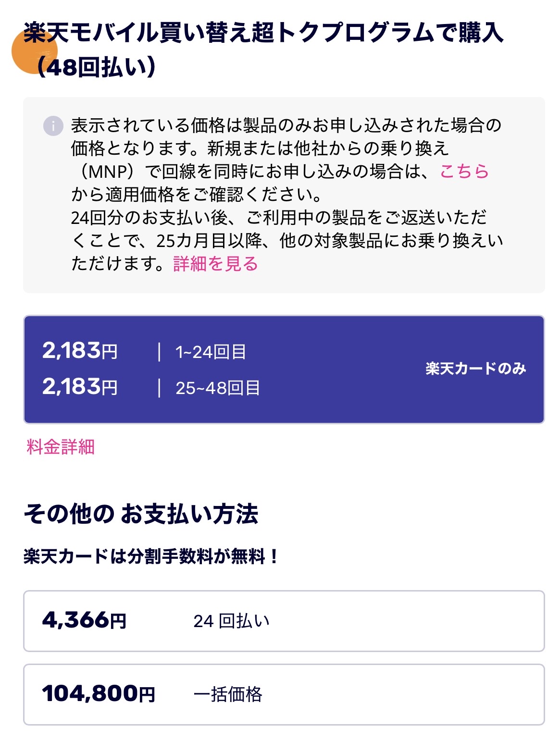Click the 2,183円 price for 1~24回目

click(x=80, y=351)
